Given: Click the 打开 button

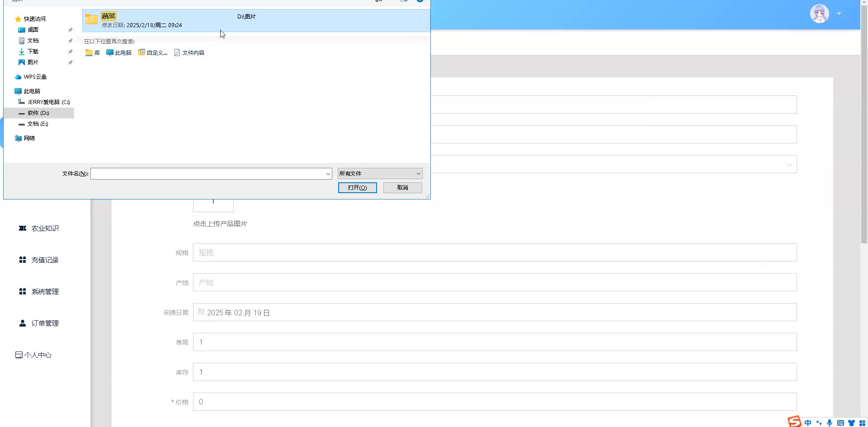Looking at the screenshot, I should pyautogui.click(x=358, y=188).
